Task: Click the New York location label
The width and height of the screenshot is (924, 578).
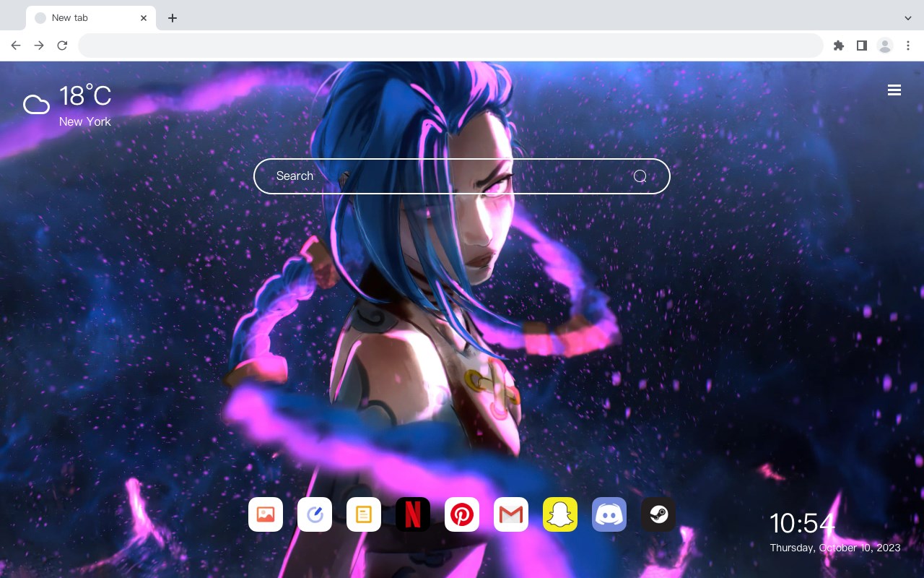Action: [x=85, y=121]
